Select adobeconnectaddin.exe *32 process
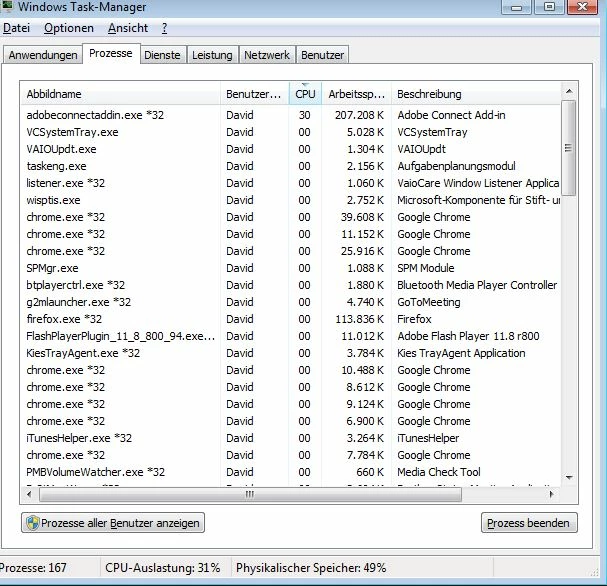This screenshot has height=586, width=607. point(290,115)
